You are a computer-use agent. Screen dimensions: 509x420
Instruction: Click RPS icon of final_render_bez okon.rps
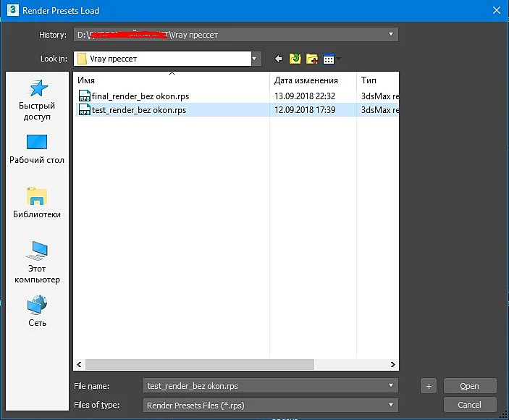point(85,96)
